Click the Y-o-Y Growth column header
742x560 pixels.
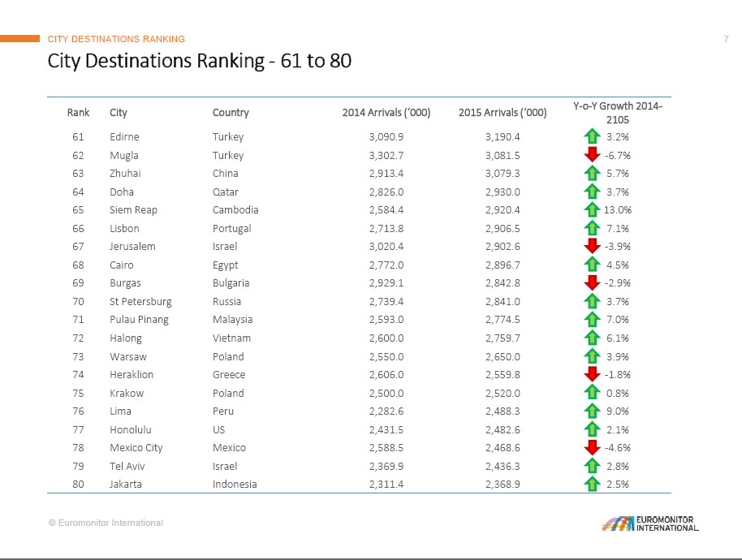tap(617, 113)
